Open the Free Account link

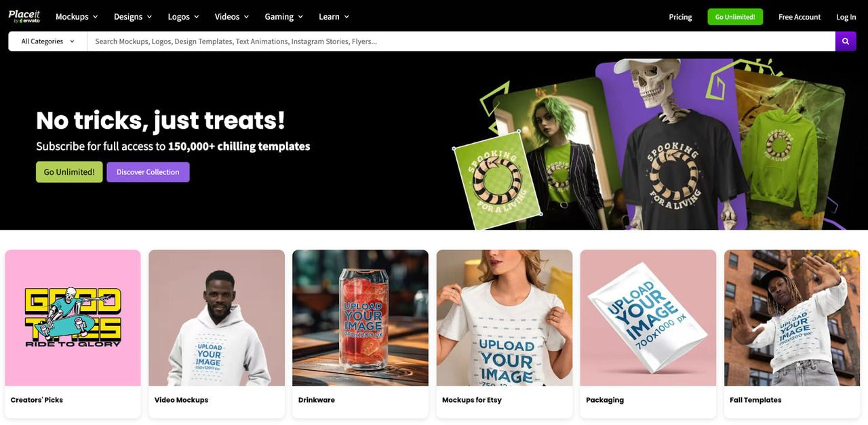pos(800,17)
